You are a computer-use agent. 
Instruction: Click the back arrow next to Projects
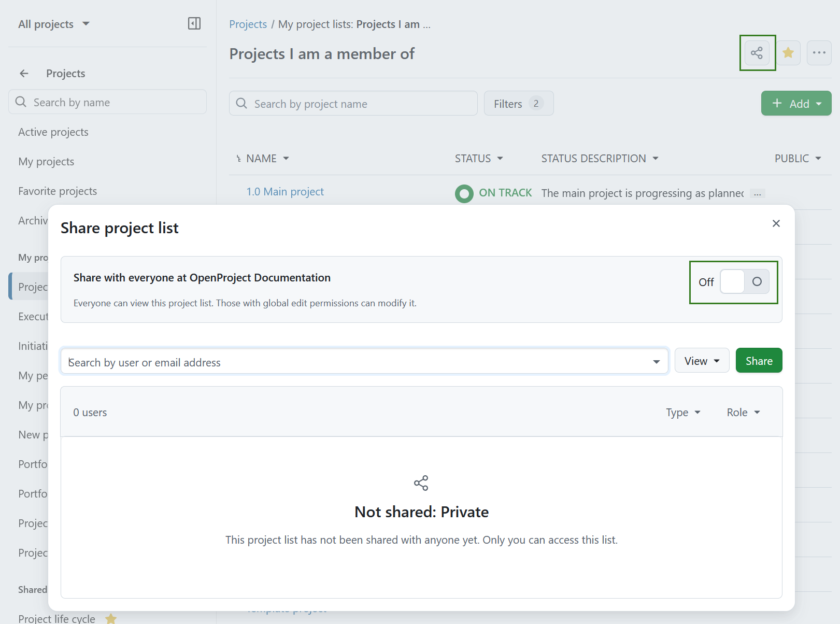(24, 73)
